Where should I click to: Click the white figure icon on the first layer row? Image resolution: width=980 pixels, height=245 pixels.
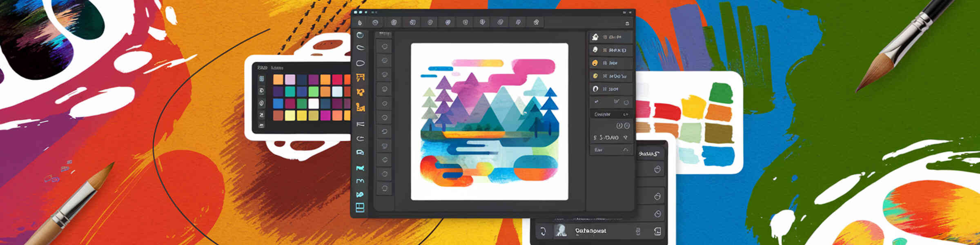click(x=595, y=37)
